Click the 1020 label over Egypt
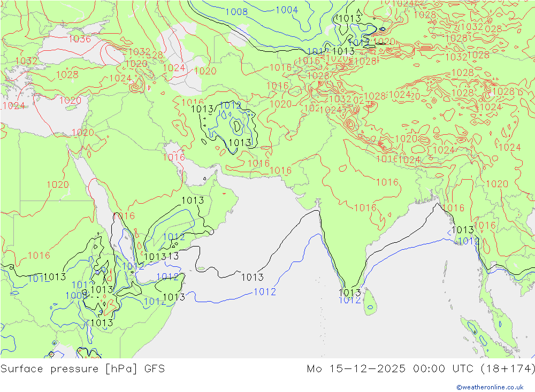The image size is (535, 392). pos(57,185)
